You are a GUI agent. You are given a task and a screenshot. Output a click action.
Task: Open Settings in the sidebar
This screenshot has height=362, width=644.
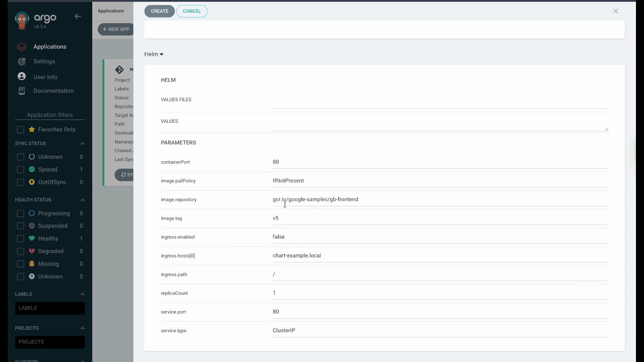pos(44,62)
